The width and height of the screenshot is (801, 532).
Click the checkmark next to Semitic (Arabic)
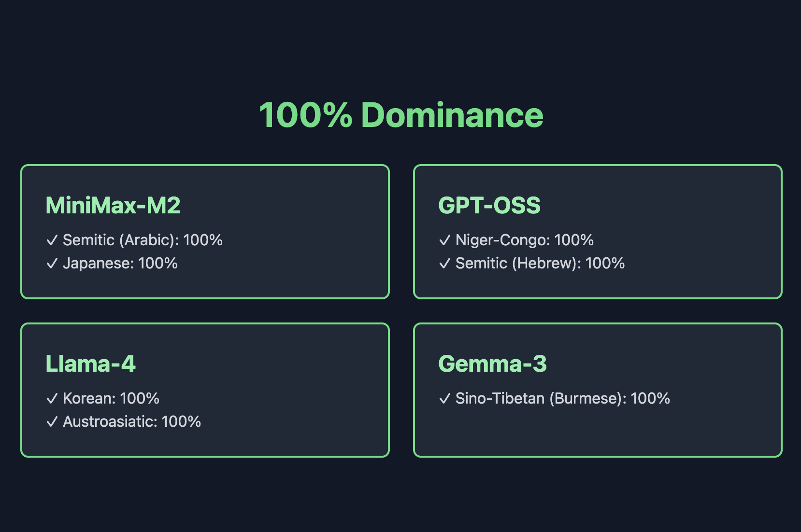(x=52, y=240)
